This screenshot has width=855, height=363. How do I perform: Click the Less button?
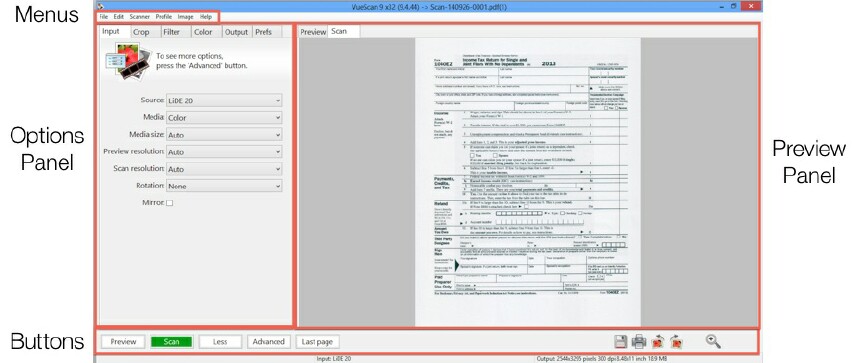(x=220, y=342)
